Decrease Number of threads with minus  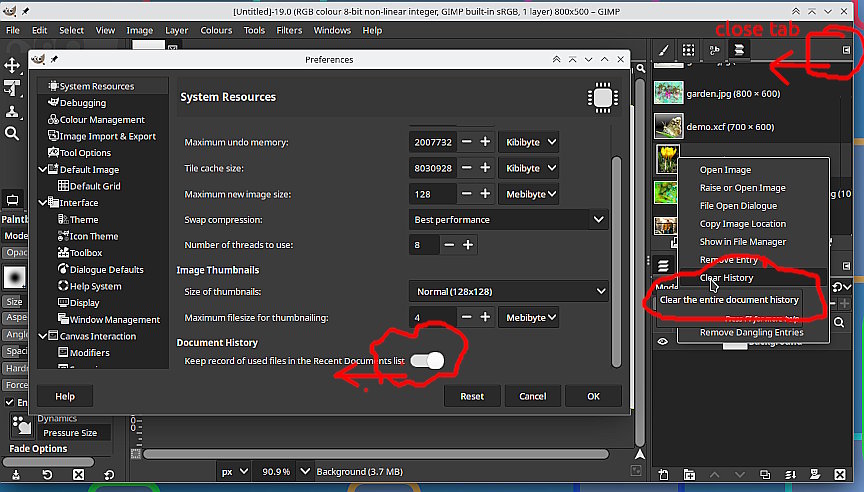click(x=449, y=245)
